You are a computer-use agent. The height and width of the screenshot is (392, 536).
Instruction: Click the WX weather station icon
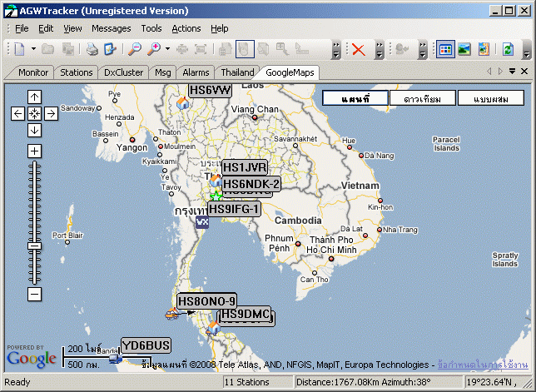coord(202,222)
